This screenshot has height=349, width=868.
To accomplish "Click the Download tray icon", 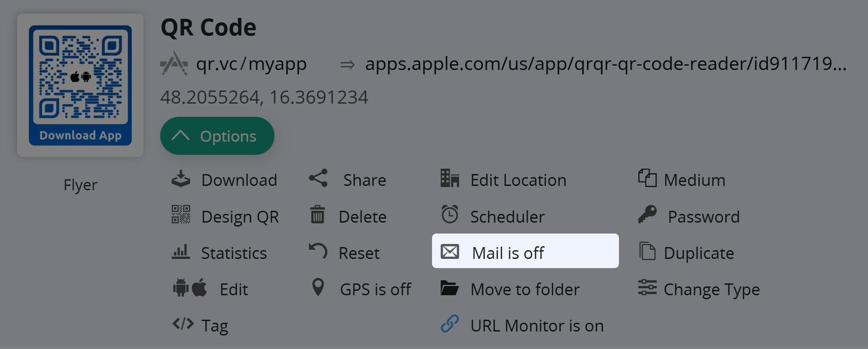I will click(x=181, y=179).
